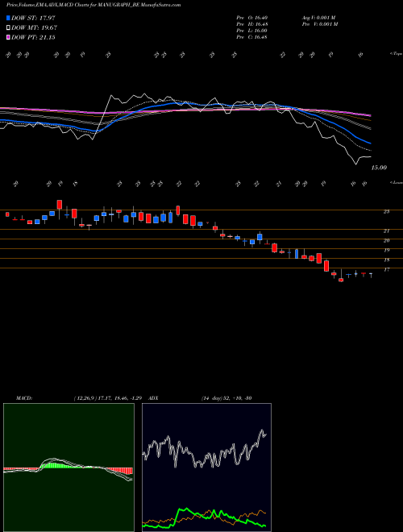
Task: Click the 'MACD:' panel heading
Action: tap(24, 398)
